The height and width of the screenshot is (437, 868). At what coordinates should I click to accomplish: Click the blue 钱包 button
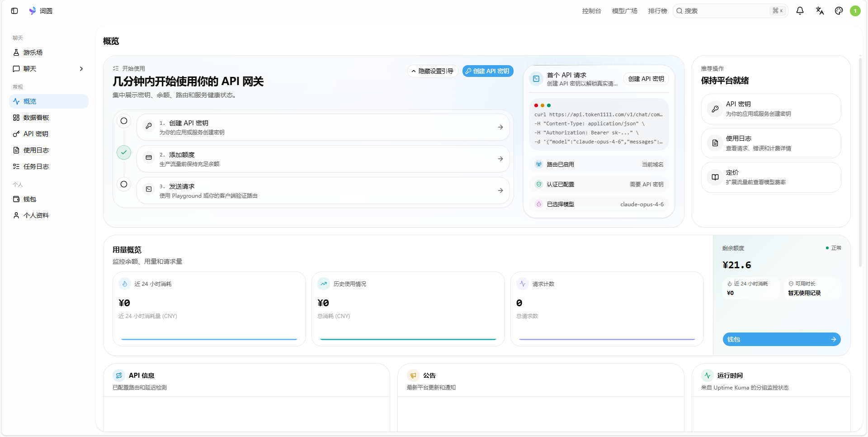(782, 339)
